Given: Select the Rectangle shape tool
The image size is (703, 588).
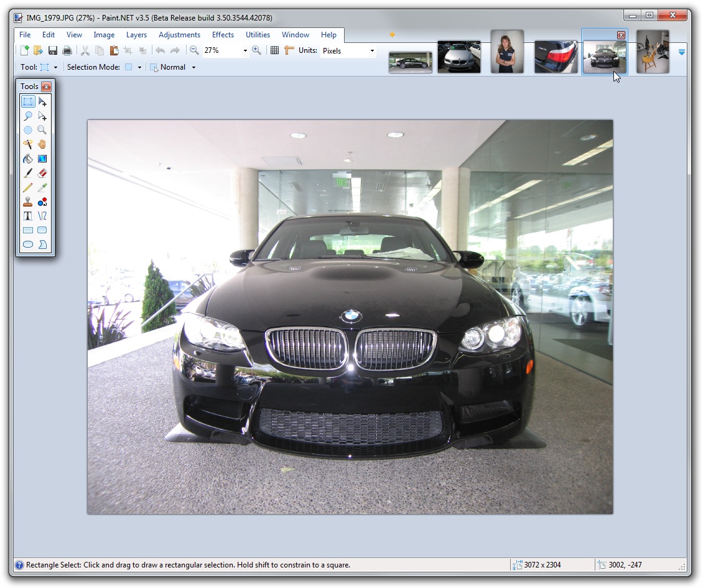Looking at the screenshot, I should click(28, 230).
